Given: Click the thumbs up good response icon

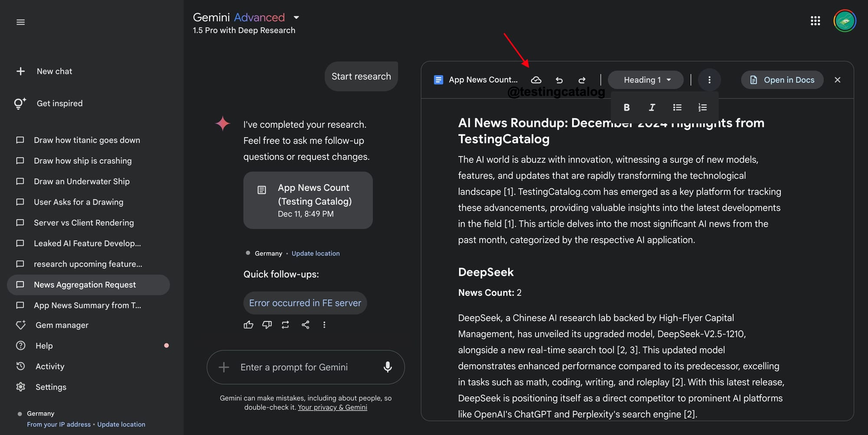Looking at the screenshot, I should [x=248, y=325].
